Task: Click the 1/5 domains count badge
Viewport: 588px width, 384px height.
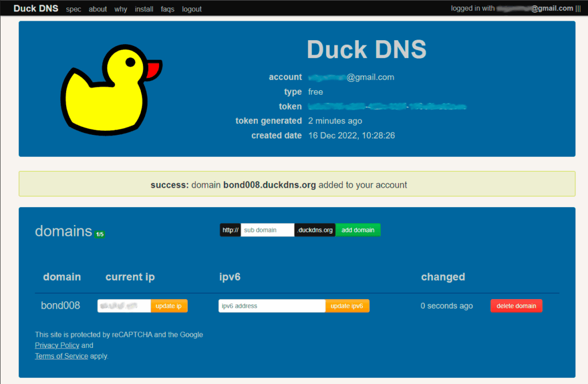Action: 100,234
